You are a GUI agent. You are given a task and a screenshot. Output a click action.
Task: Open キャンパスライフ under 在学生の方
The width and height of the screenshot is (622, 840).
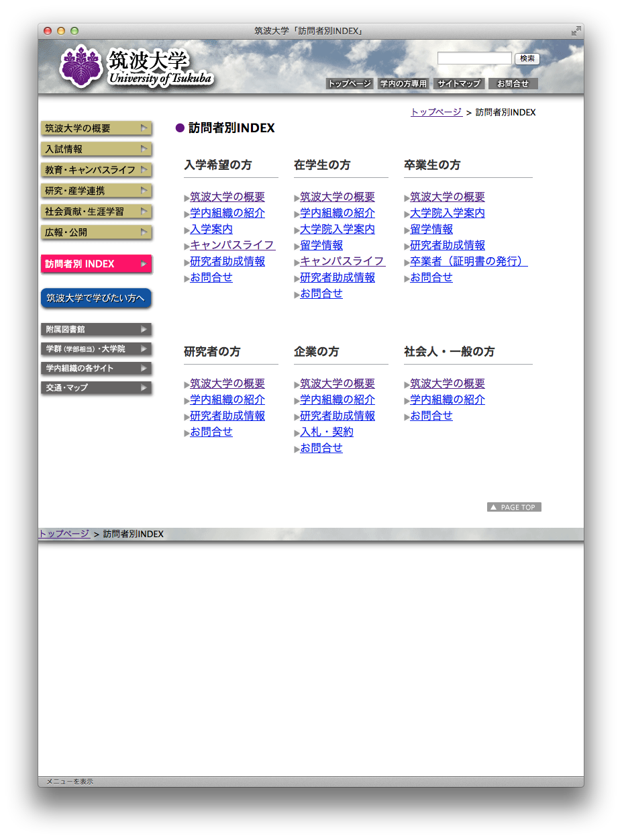[342, 261]
